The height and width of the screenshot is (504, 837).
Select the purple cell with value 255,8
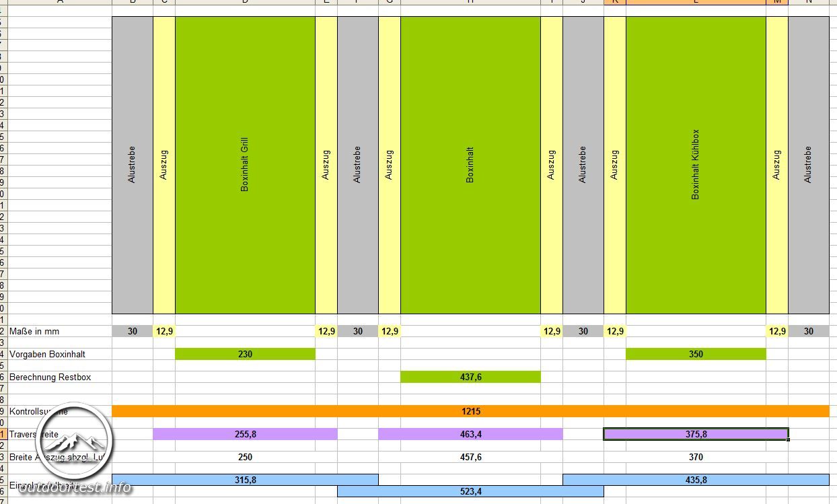tap(245, 434)
